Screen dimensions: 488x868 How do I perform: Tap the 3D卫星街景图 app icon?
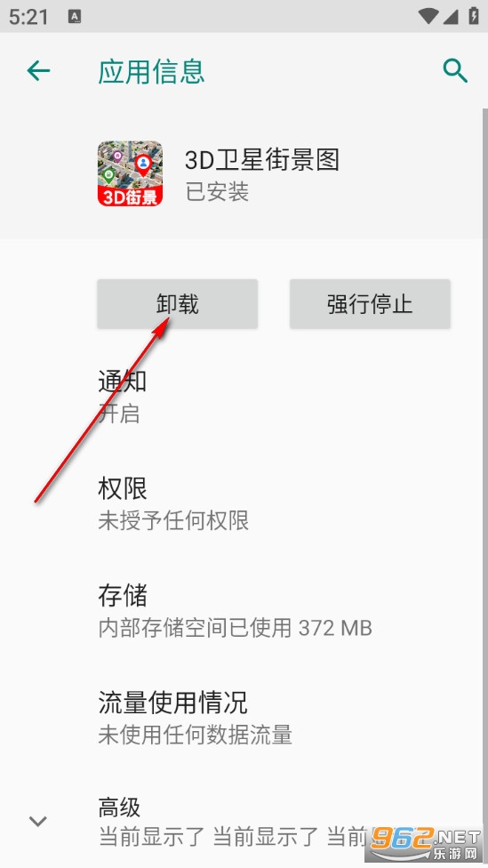coord(130,173)
